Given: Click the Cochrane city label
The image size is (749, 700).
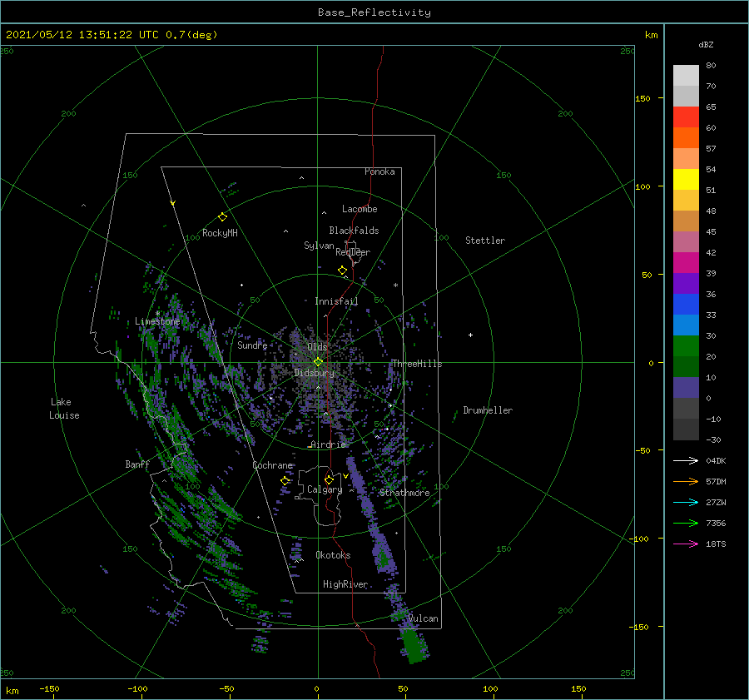Looking at the screenshot, I should (x=272, y=465).
